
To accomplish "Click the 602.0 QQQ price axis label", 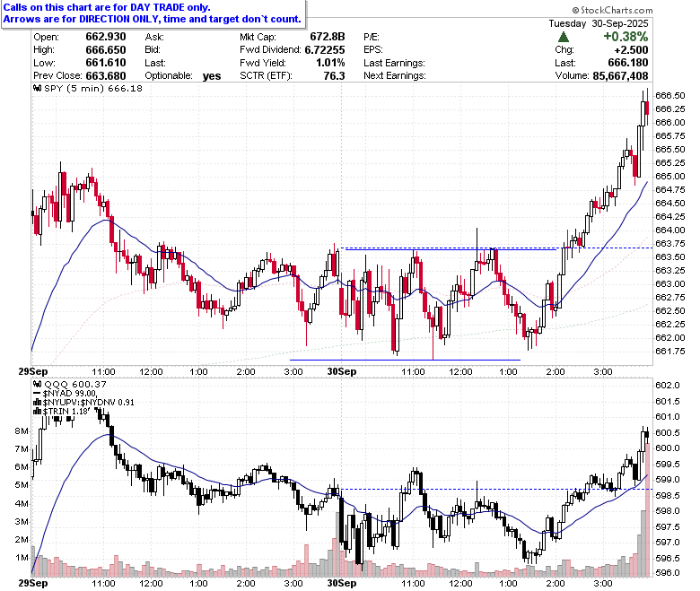I will point(668,386).
